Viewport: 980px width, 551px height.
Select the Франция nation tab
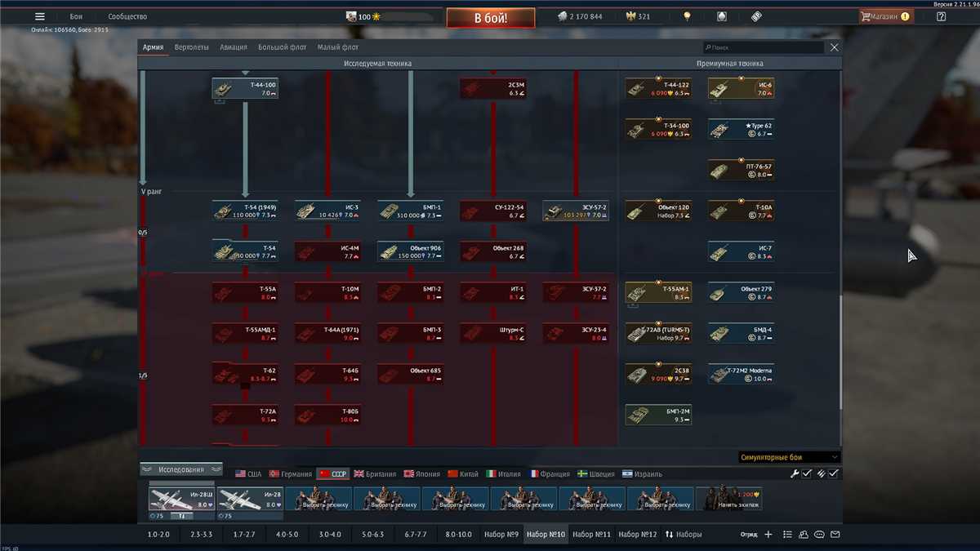coord(550,473)
